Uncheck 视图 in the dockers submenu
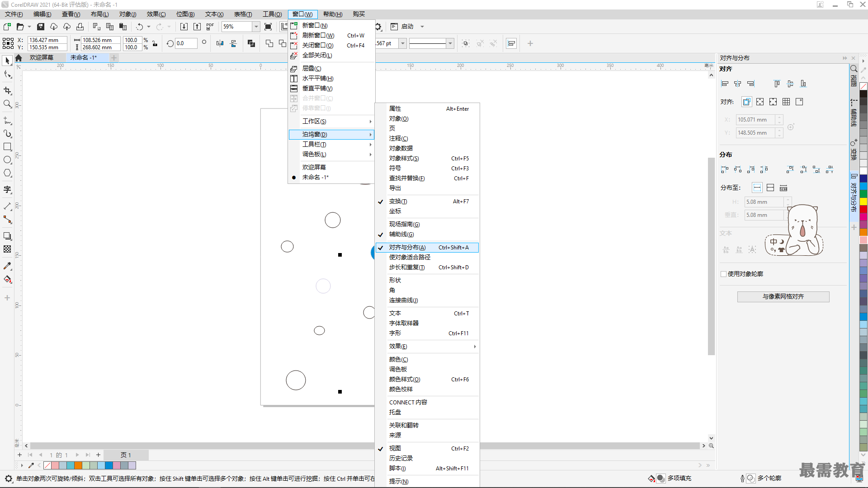Viewport: 868px width, 488px height. click(427, 449)
